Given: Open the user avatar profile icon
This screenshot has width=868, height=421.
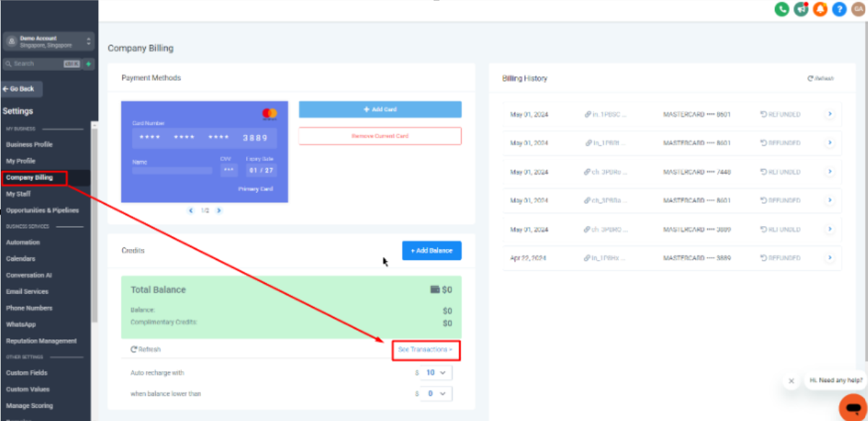Looking at the screenshot, I should pos(858,9).
